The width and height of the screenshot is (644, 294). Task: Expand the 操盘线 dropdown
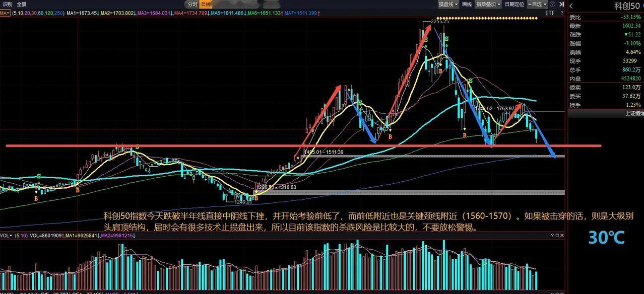point(448,4)
